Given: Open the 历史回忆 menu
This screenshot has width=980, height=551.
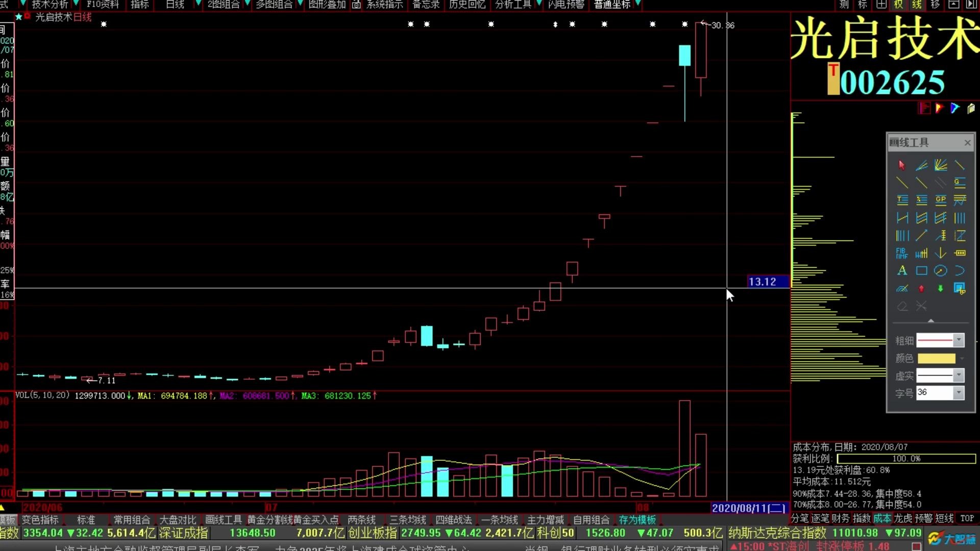Looking at the screenshot, I should tap(468, 5).
